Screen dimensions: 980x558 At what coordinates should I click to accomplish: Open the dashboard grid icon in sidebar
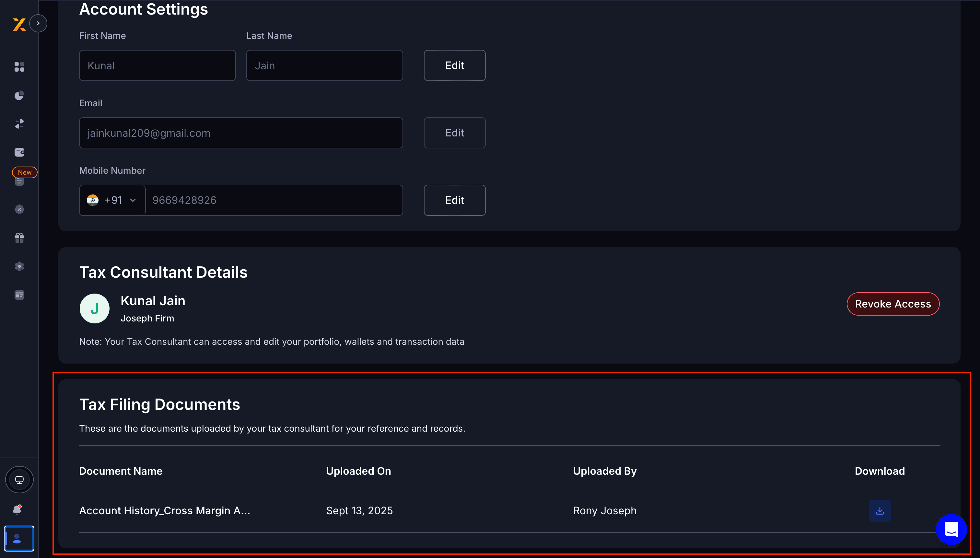[19, 67]
